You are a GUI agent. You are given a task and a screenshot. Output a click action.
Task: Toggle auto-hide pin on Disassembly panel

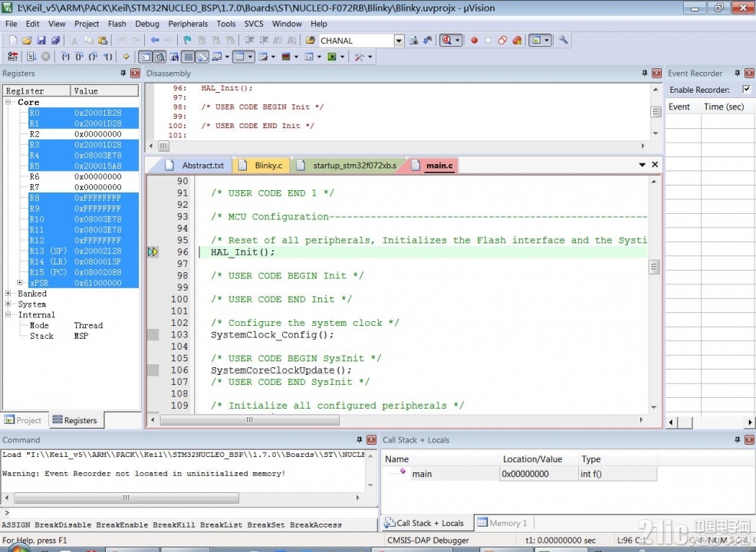coord(645,74)
